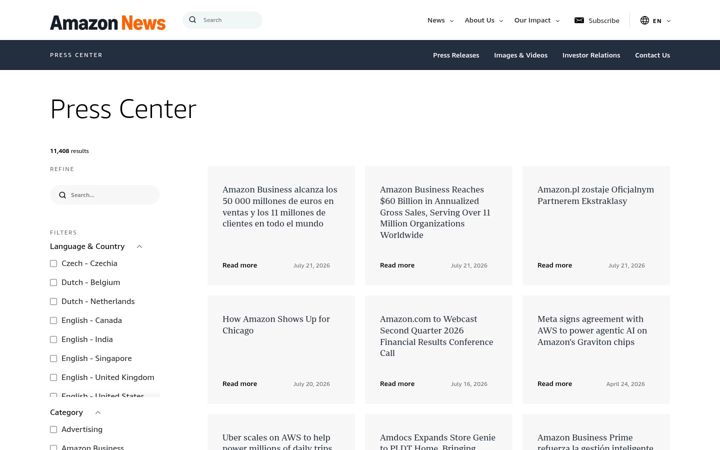Check the Dutch - Belgium filter

[53, 282]
